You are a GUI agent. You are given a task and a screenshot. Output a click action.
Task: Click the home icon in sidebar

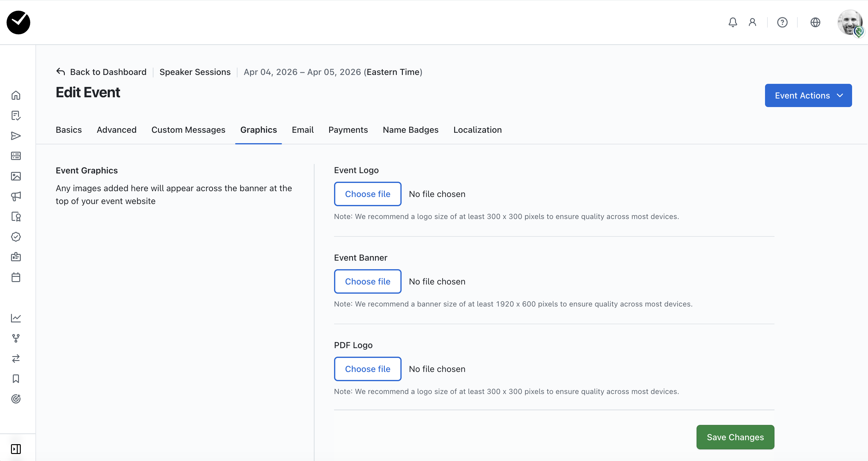16,95
